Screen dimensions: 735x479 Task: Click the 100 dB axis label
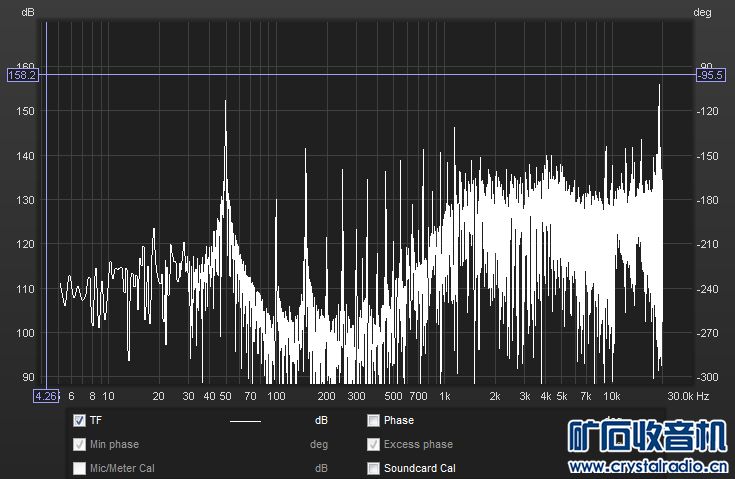[25, 333]
